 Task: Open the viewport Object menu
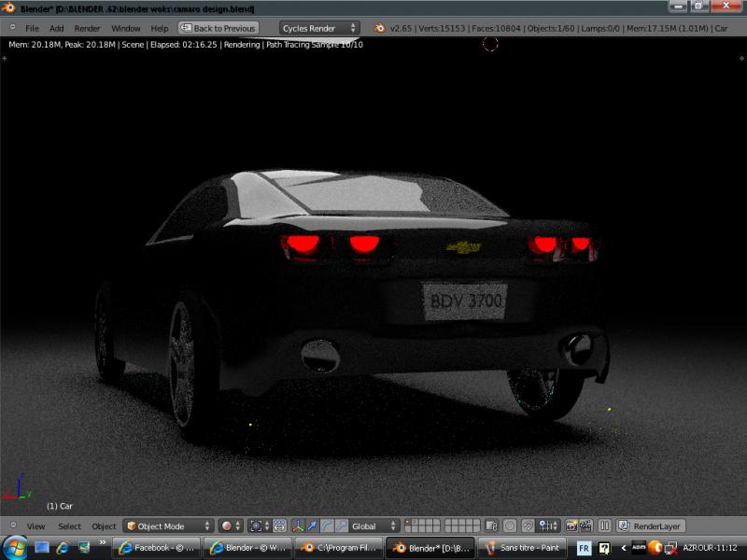104,526
